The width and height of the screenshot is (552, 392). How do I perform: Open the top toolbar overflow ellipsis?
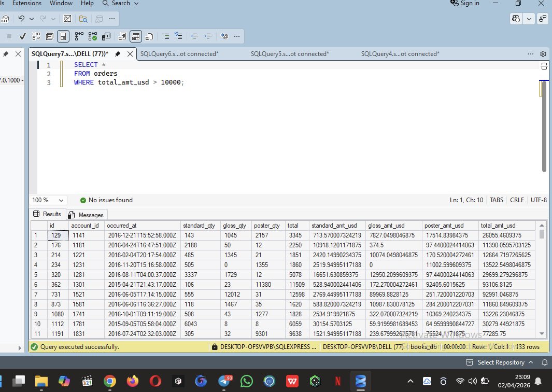click(x=112, y=19)
